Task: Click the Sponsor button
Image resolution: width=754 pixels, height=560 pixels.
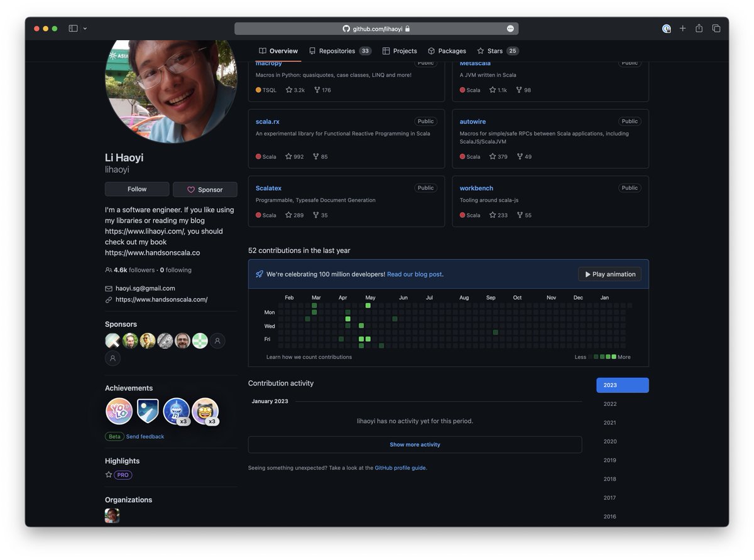Action: click(205, 190)
